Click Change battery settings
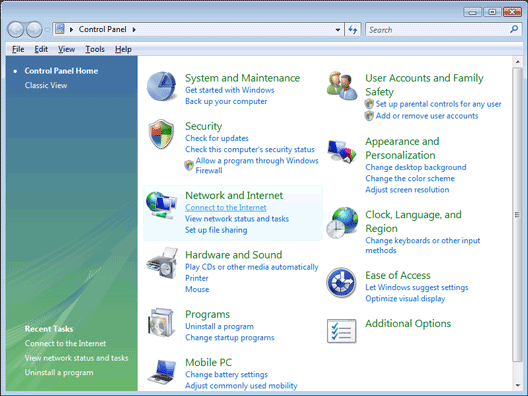The image size is (528, 396). [226, 374]
